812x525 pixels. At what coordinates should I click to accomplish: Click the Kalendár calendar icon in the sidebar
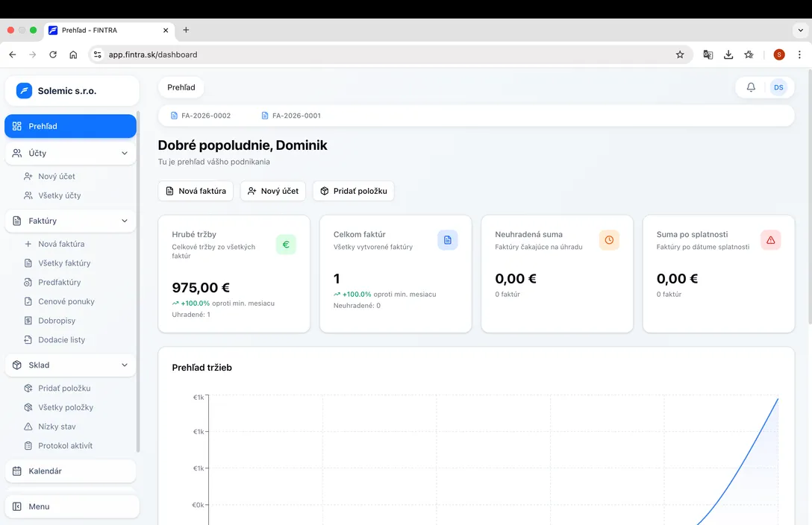pyautogui.click(x=16, y=471)
